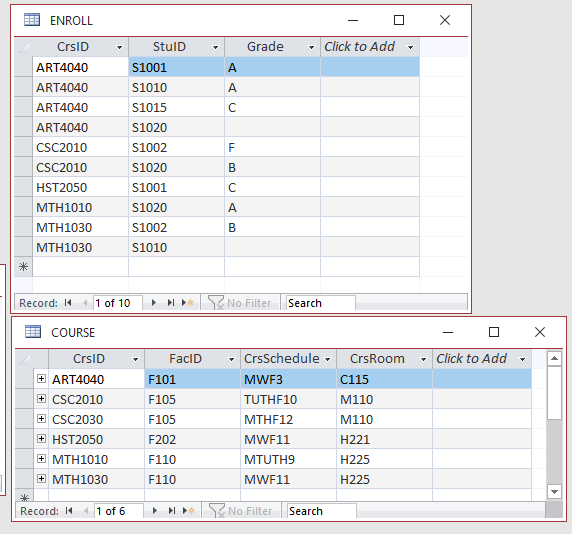
Task: Open the StuID column filter dropdown
Action: [215, 47]
